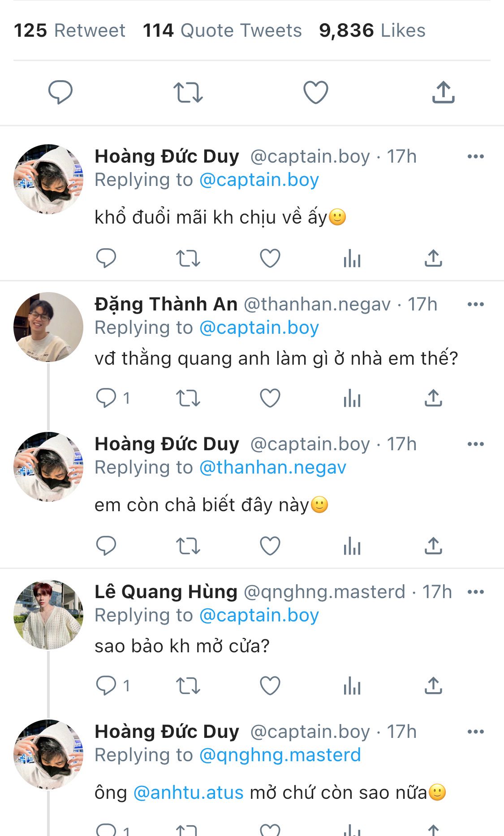
Task: View the 114 Quote Tweets list
Action: 222,30
